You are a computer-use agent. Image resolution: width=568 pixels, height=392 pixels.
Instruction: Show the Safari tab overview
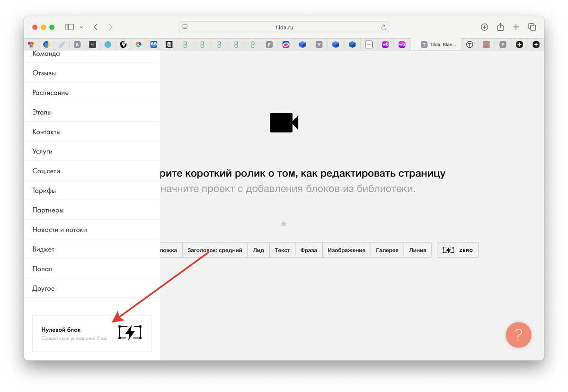point(532,27)
